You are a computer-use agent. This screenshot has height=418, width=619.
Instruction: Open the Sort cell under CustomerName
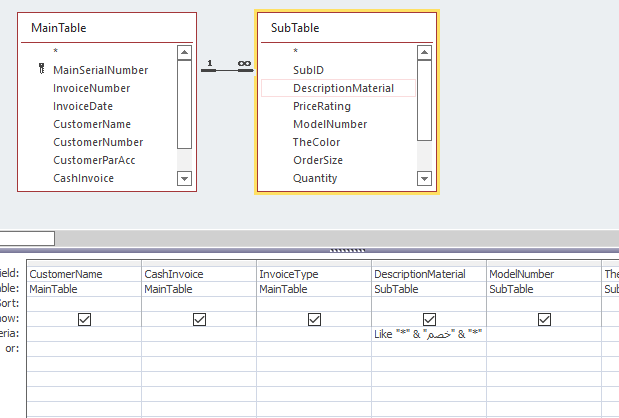point(84,304)
